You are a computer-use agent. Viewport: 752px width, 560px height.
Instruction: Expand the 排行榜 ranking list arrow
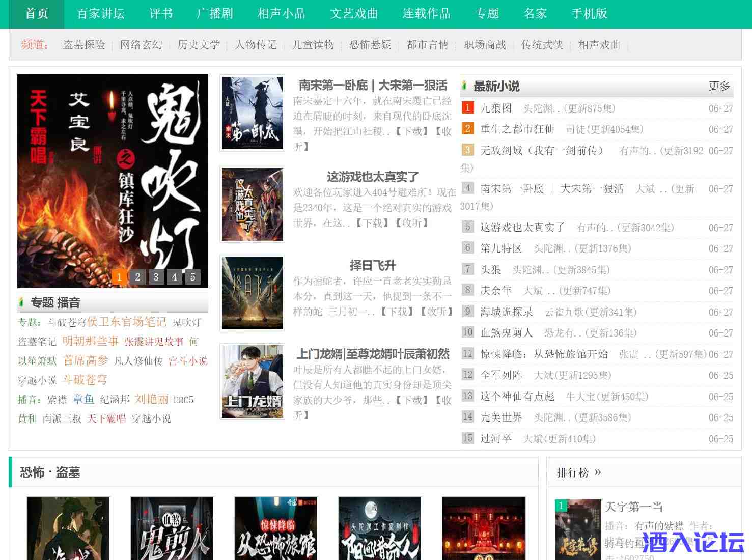click(598, 472)
